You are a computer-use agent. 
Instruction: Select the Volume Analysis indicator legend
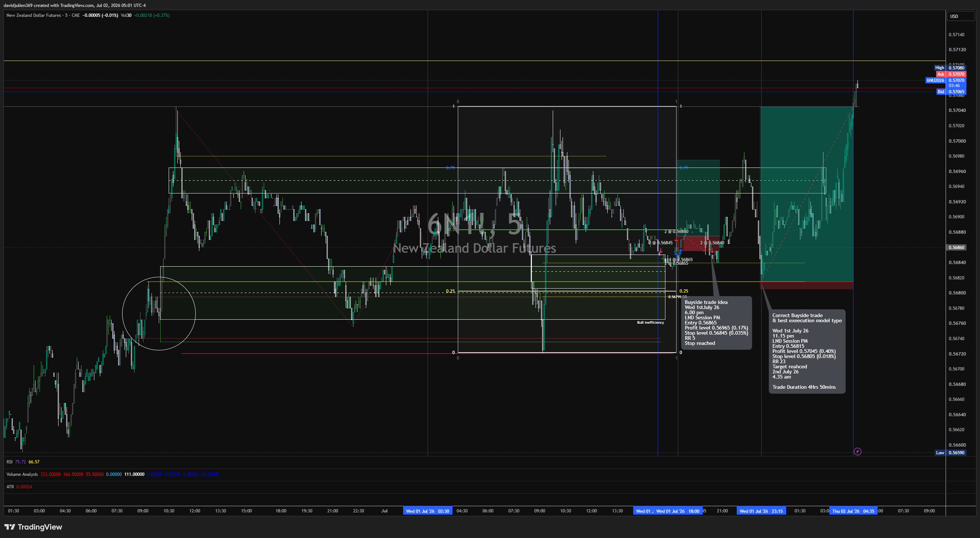[x=22, y=474]
